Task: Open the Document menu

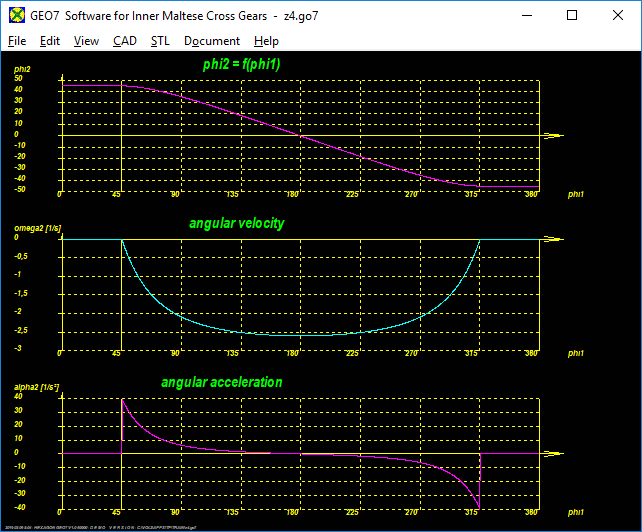Action: [x=212, y=41]
